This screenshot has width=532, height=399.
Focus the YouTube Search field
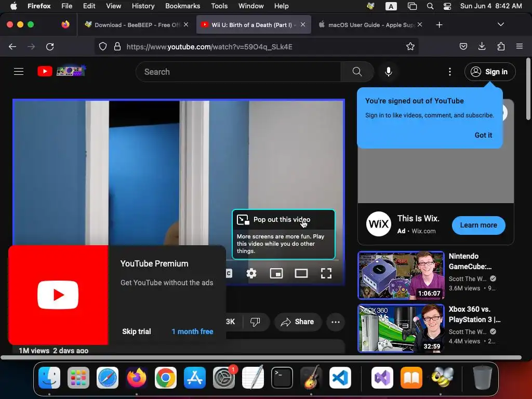(238, 72)
